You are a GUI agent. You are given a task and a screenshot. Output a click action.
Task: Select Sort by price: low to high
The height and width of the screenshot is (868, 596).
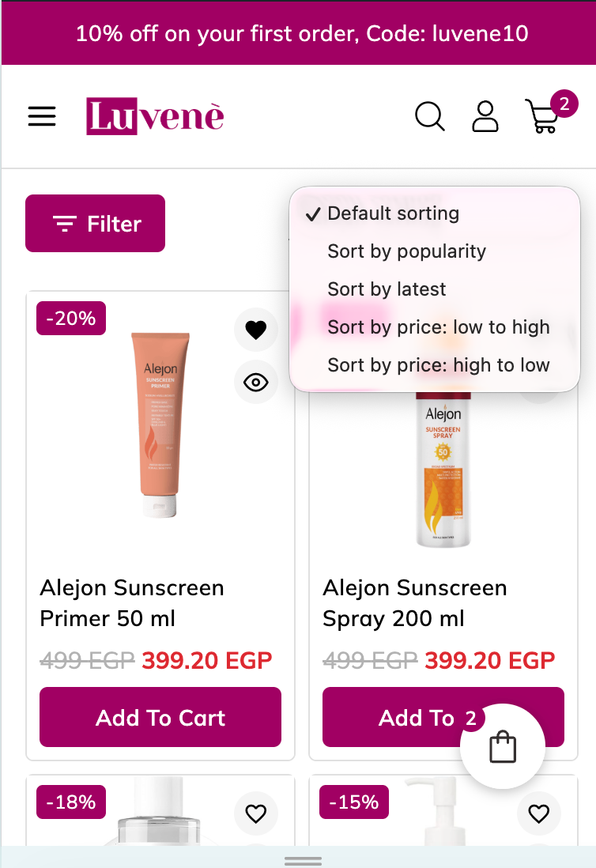tap(438, 327)
